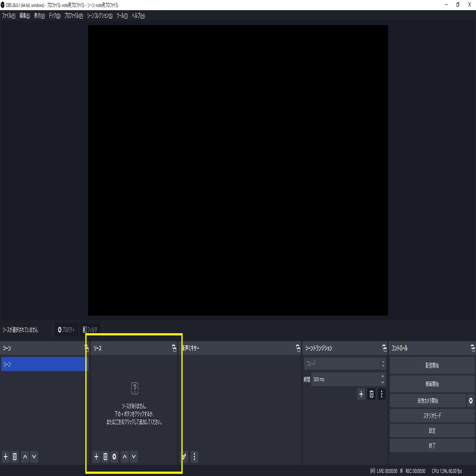Increase the transition duration with the up stepper

coord(383,377)
